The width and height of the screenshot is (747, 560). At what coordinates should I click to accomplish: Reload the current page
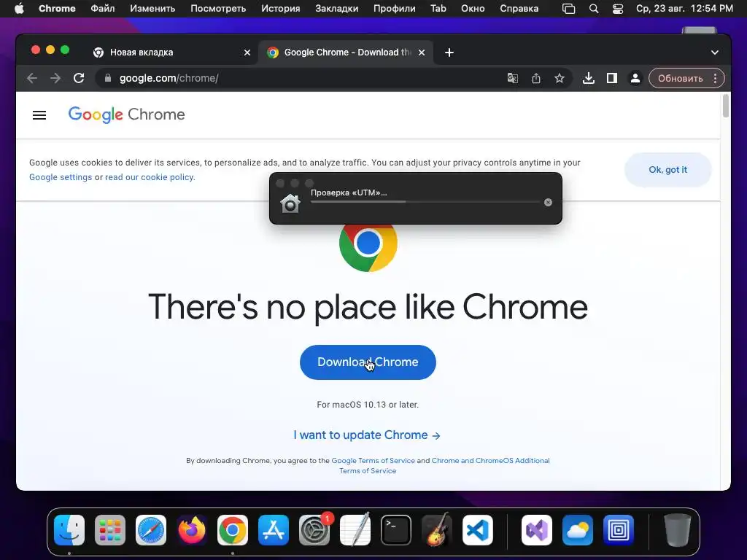point(79,78)
